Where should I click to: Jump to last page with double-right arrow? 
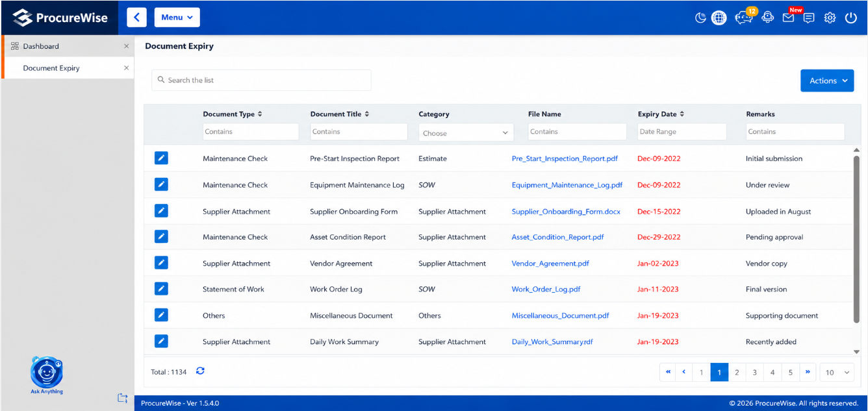click(x=808, y=372)
